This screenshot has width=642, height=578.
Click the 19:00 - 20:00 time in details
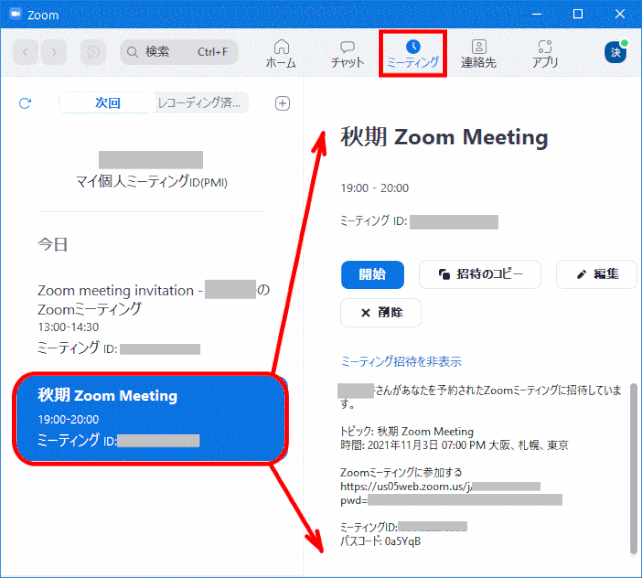pyautogui.click(x=375, y=188)
